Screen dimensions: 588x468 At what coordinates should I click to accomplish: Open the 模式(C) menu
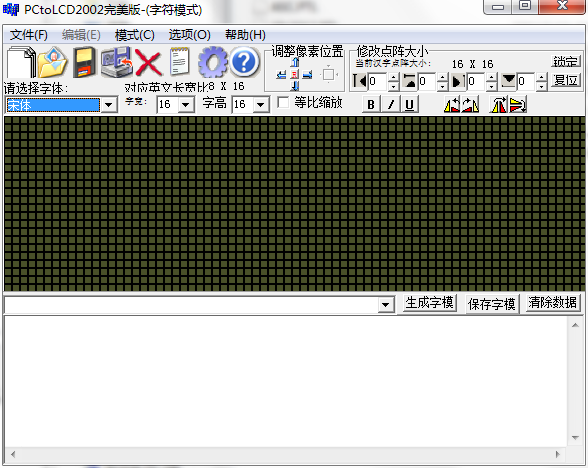coord(135,35)
